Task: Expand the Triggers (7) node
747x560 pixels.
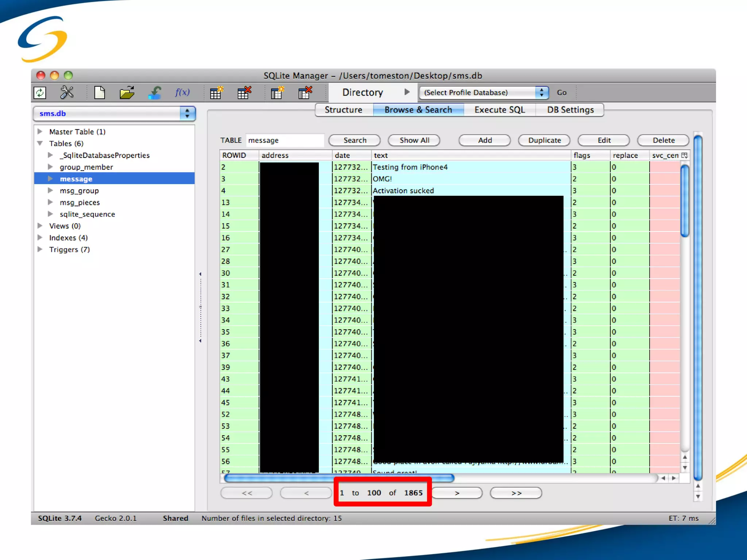Action: point(40,249)
